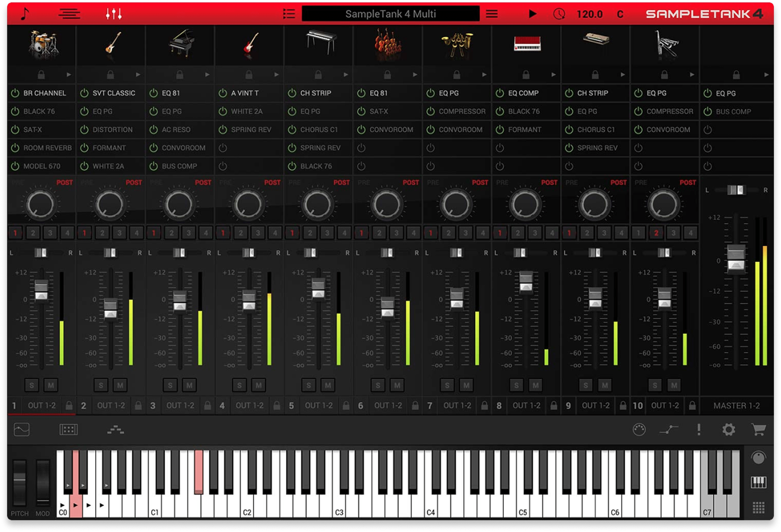
Task: Open settings gear icon in lower toolbar
Action: (728, 429)
